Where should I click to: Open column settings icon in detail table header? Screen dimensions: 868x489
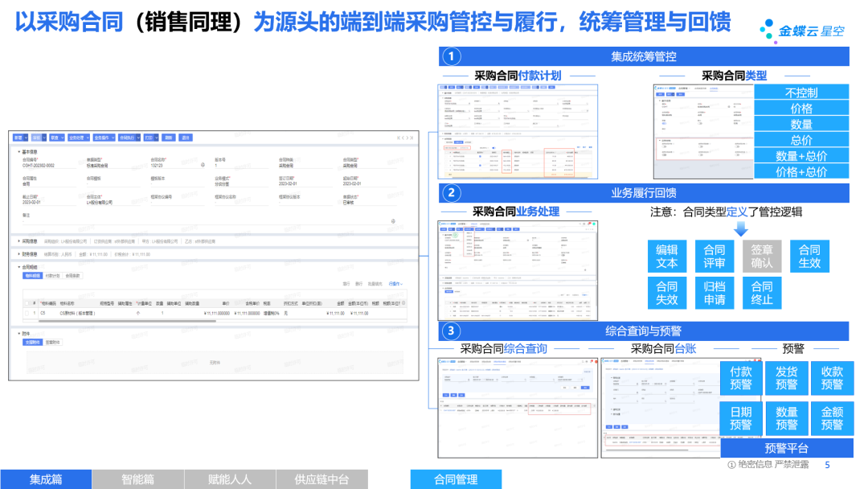coord(403,303)
